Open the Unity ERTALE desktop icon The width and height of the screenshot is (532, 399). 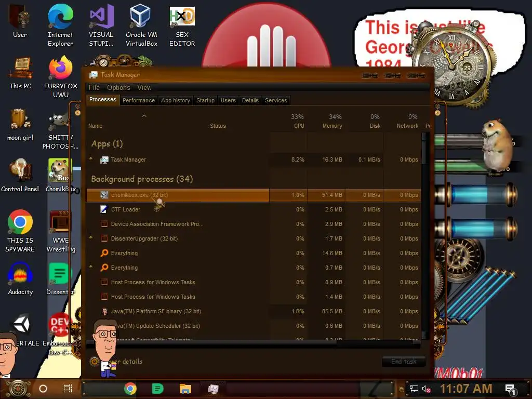(22, 329)
